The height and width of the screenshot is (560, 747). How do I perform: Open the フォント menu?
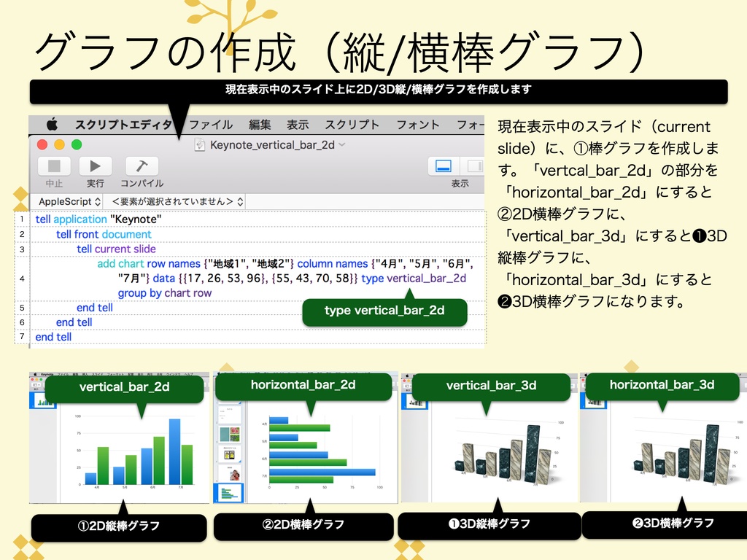(x=419, y=125)
